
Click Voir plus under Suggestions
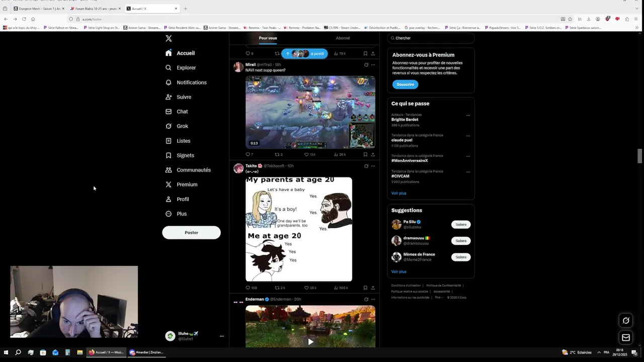tap(398, 271)
